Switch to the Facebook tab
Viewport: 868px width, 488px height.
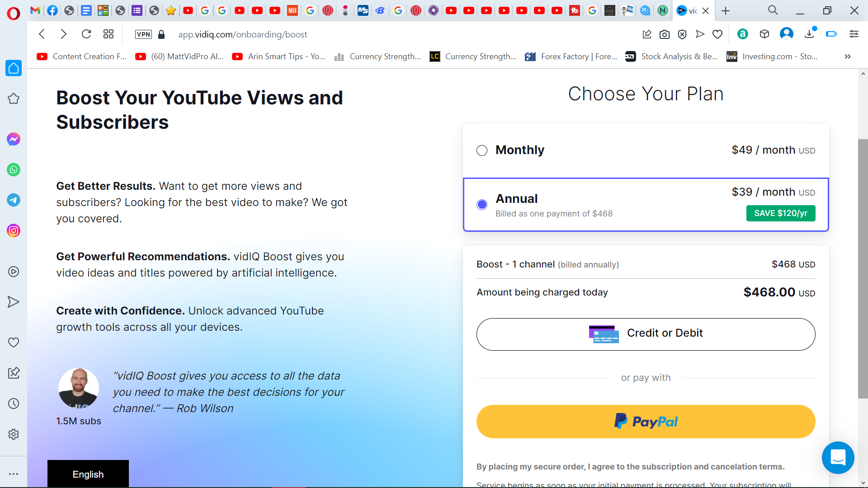coord(52,10)
